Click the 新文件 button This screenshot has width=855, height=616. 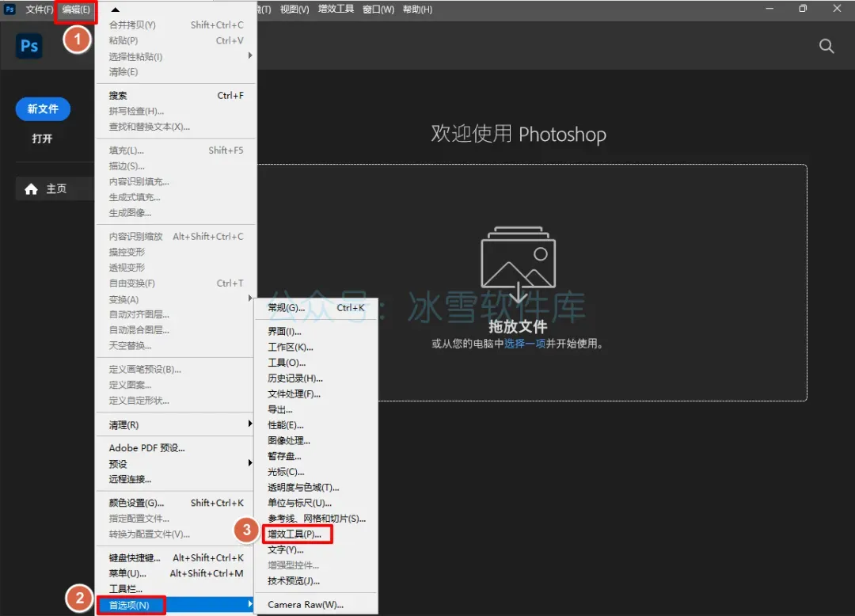pos(43,109)
